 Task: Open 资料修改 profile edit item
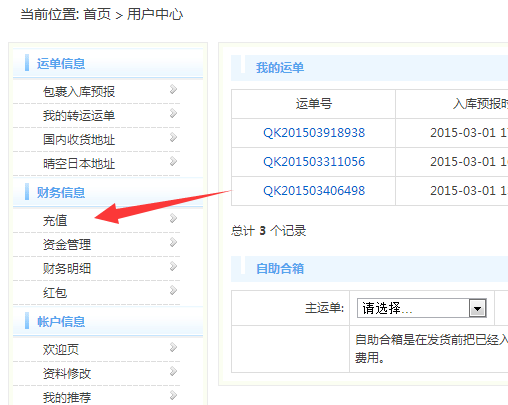pos(67,374)
